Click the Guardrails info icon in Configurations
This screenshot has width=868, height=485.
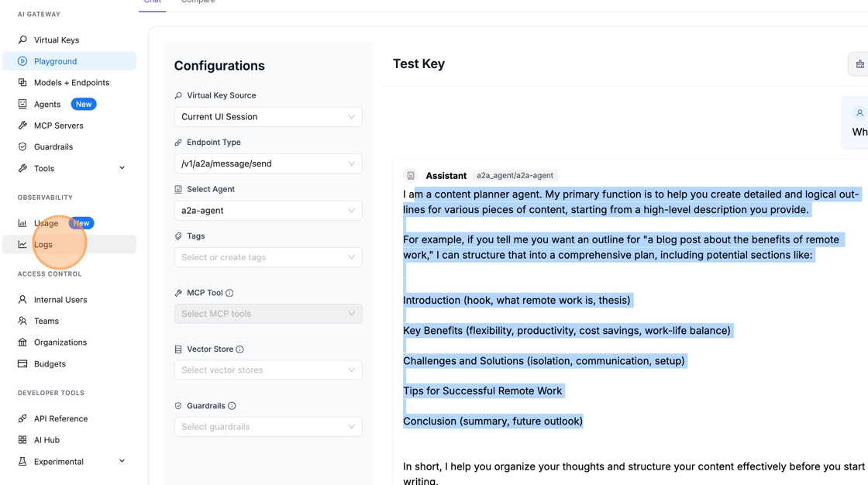point(232,406)
